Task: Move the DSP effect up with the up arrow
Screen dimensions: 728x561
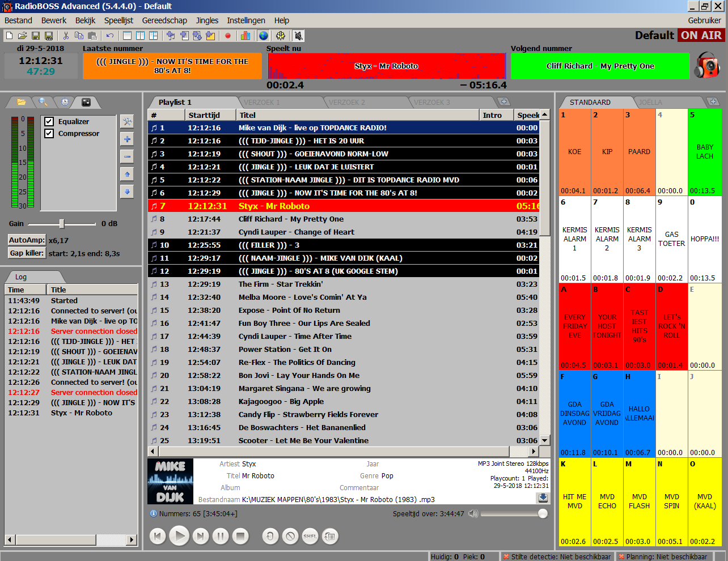Action: 127,175
